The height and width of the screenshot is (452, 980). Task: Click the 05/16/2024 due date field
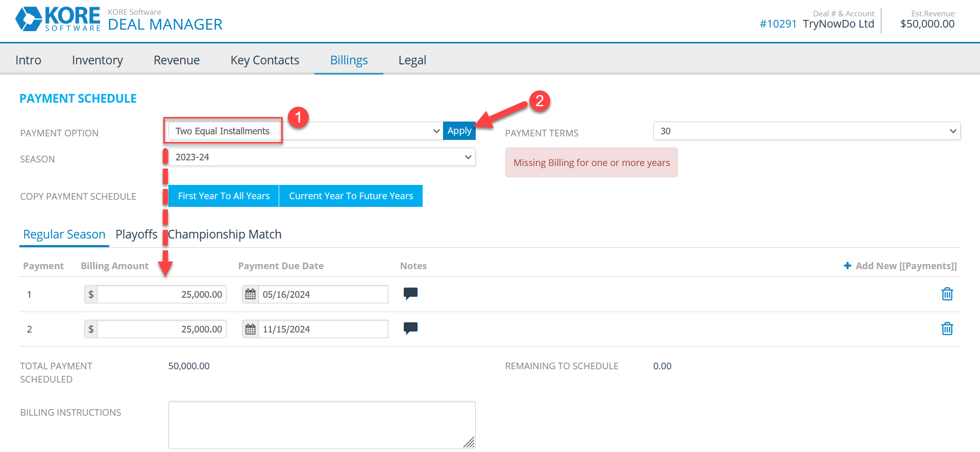[x=323, y=294]
